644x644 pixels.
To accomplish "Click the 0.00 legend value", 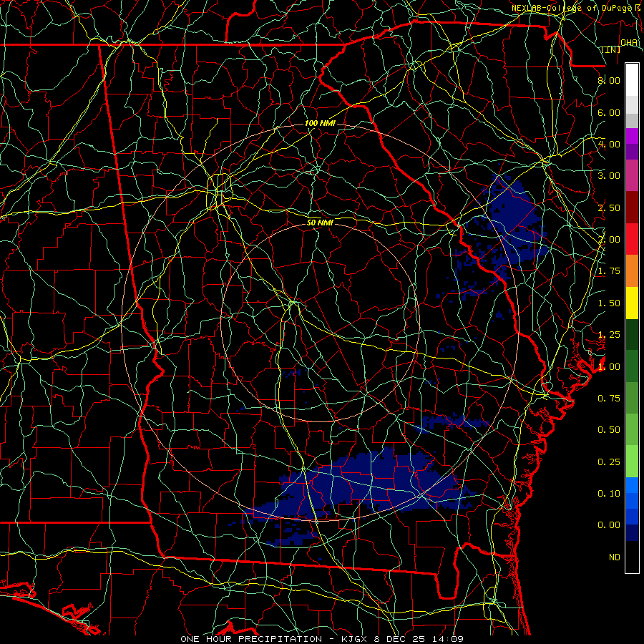I will click(x=609, y=525).
